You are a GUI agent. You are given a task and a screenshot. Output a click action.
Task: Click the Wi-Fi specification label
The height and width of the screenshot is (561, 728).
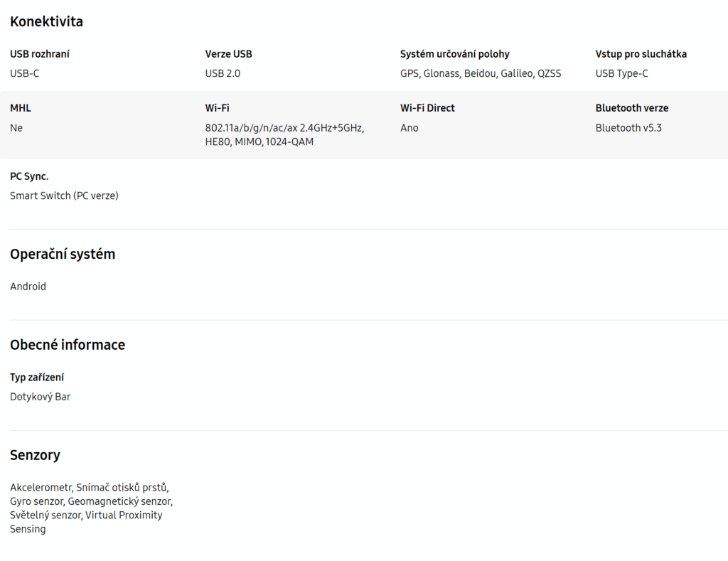(217, 108)
